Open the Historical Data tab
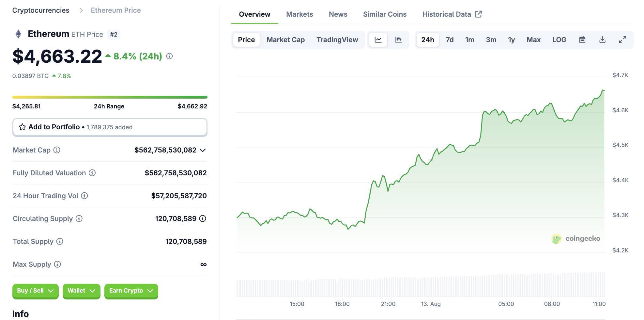The height and width of the screenshot is (320, 644). (452, 14)
